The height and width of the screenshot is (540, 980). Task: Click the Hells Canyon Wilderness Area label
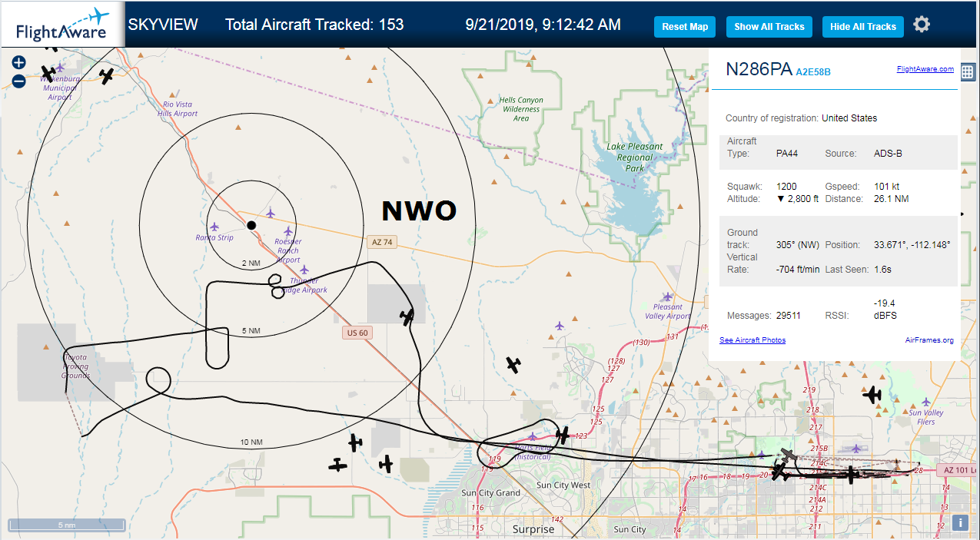(x=521, y=109)
